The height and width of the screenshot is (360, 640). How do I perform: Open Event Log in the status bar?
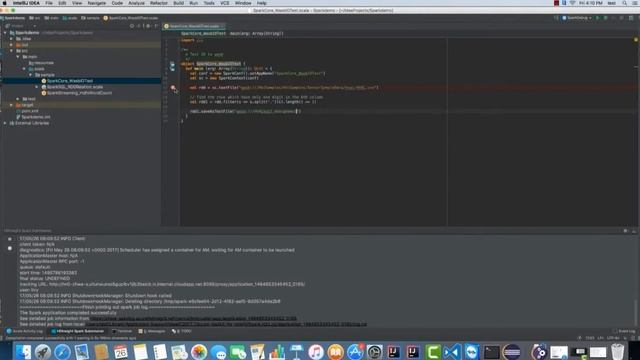(624, 331)
